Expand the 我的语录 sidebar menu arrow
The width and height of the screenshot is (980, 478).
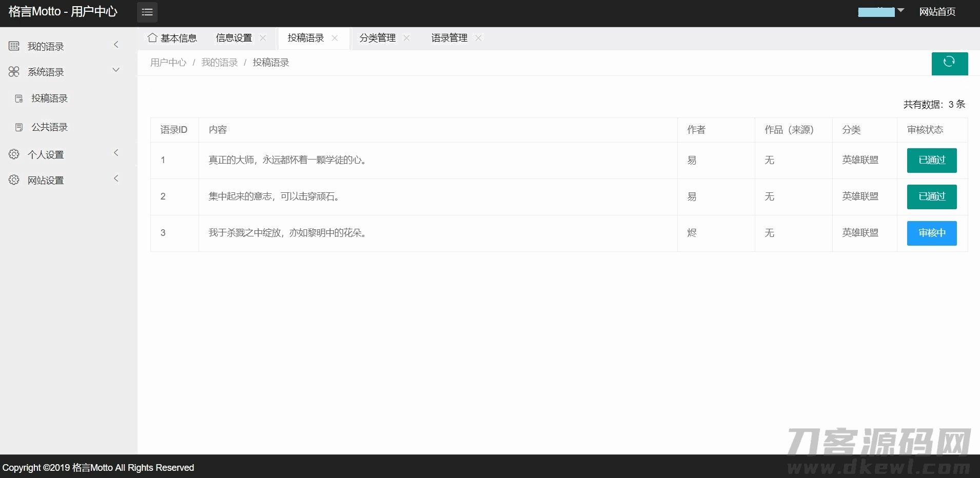116,45
